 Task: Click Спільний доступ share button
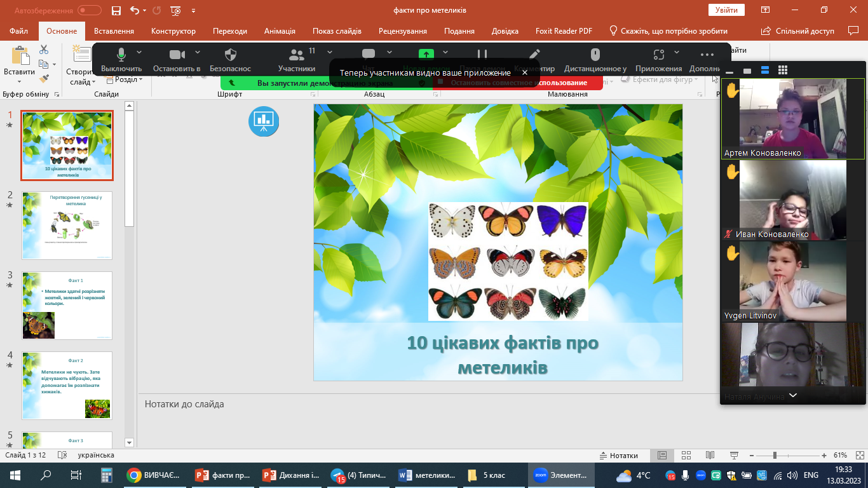click(798, 31)
